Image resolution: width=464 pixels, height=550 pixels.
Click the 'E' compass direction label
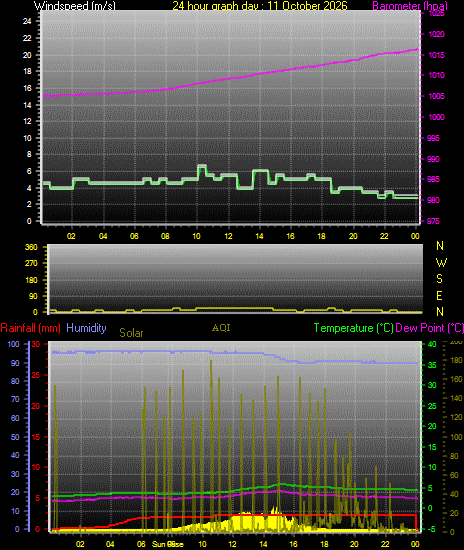pyautogui.click(x=439, y=296)
